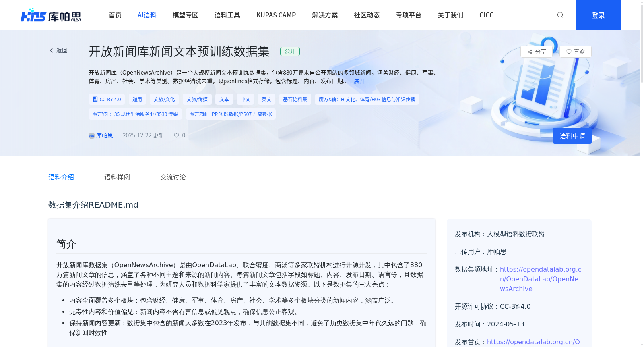644x347 pixels.
Task: Open the 关于我们 menu item
Action: pos(450,15)
